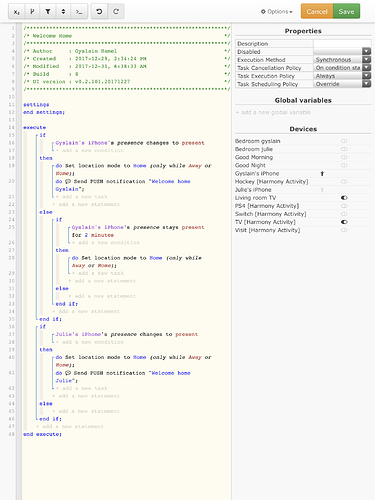Click the arrow icon beside Gyslain's iPhone
Viewport: 375px width, 500px height.
pos(322,173)
